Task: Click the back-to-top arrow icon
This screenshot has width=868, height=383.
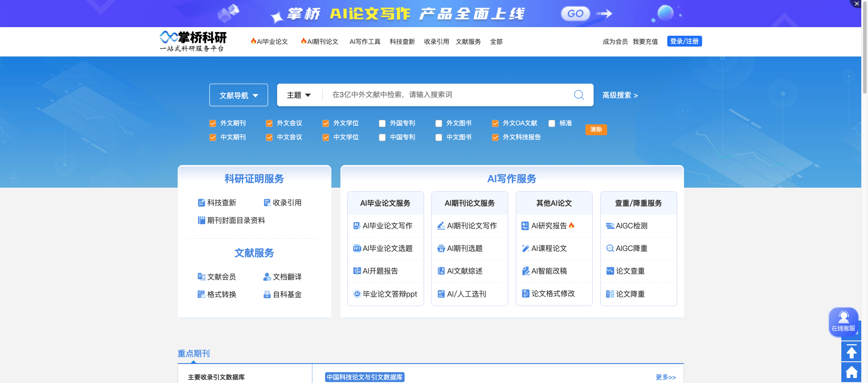Action: coord(851,351)
